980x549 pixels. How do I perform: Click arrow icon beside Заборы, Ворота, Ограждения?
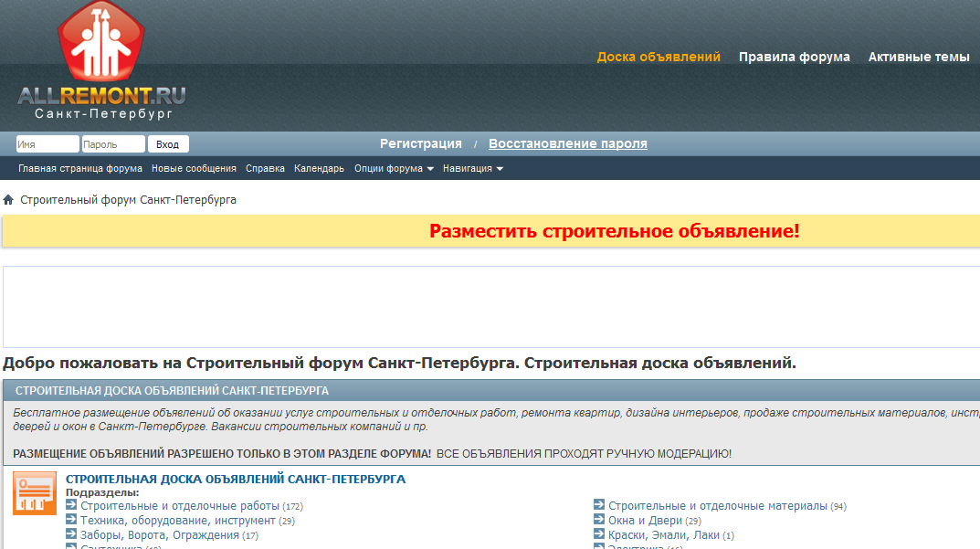coord(71,534)
